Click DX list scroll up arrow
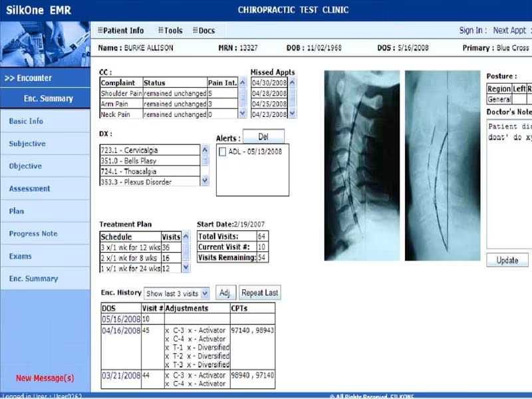The width and height of the screenshot is (532, 399). (205, 150)
